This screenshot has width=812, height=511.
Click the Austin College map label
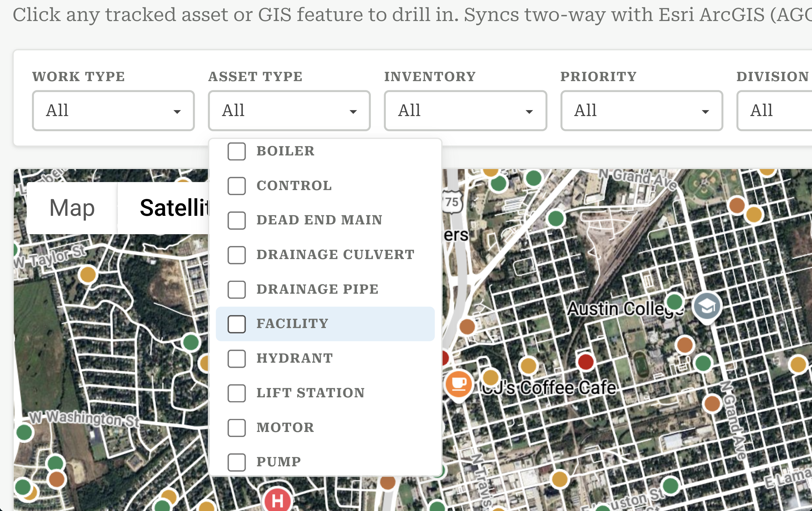pyautogui.click(x=625, y=309)
